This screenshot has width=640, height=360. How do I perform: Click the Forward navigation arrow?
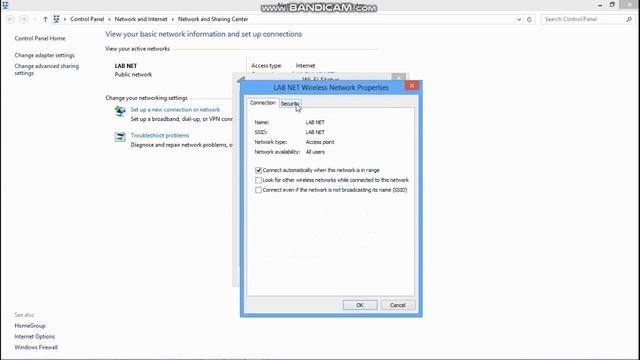24,19
